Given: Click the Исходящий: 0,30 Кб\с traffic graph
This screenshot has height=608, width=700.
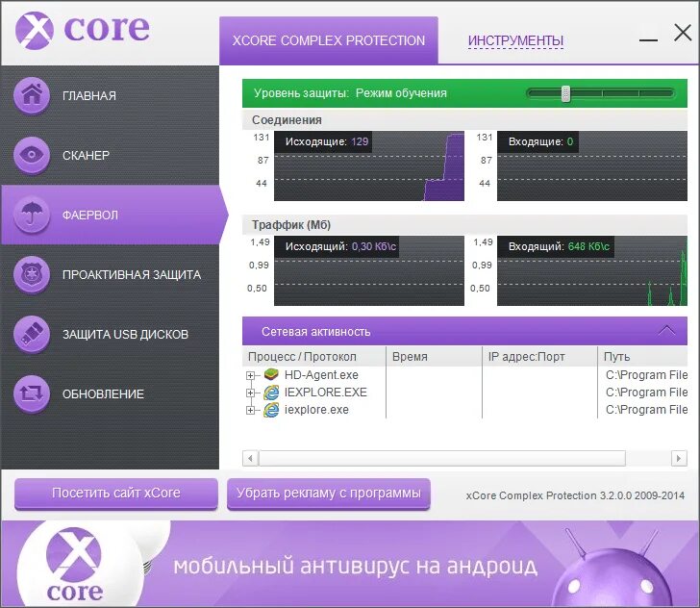Looking at the screenshot, I should coord(369,270).
